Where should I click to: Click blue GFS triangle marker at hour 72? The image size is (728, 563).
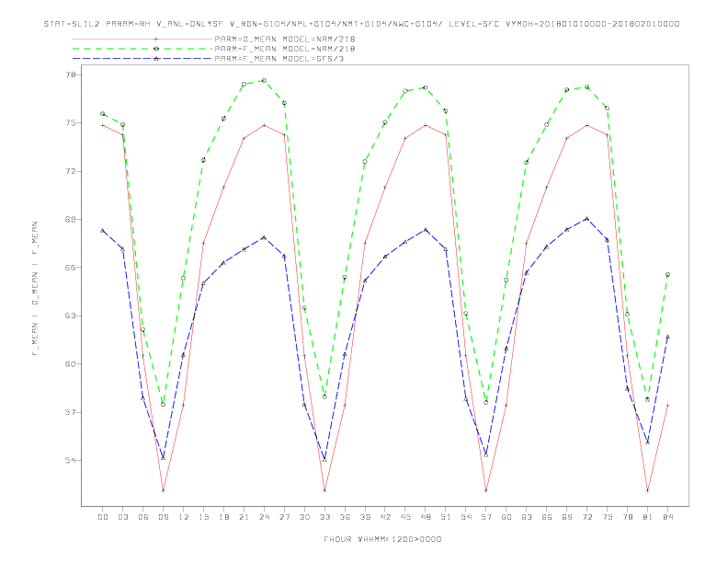tap(587, 218)
